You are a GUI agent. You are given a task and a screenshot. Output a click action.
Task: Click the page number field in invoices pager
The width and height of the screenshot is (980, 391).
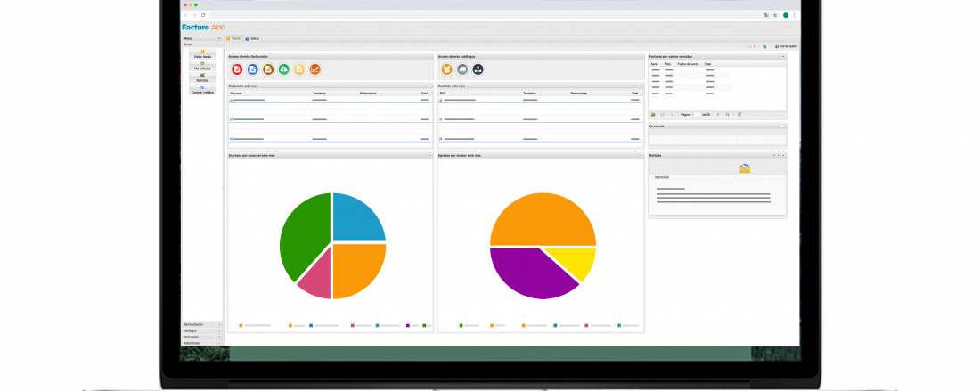(697, 115)
